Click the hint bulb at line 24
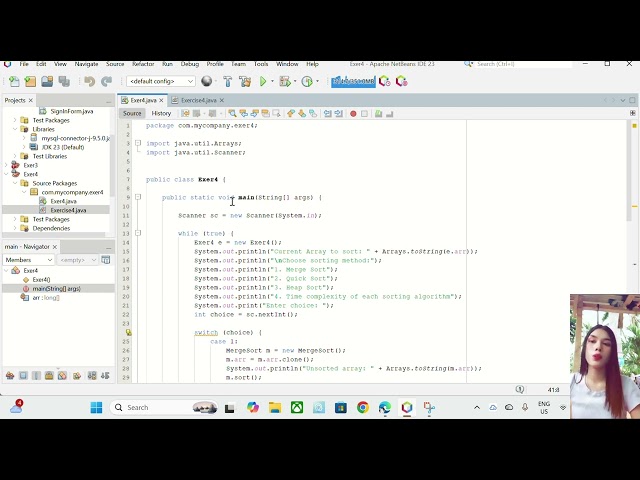 [128, 332]
